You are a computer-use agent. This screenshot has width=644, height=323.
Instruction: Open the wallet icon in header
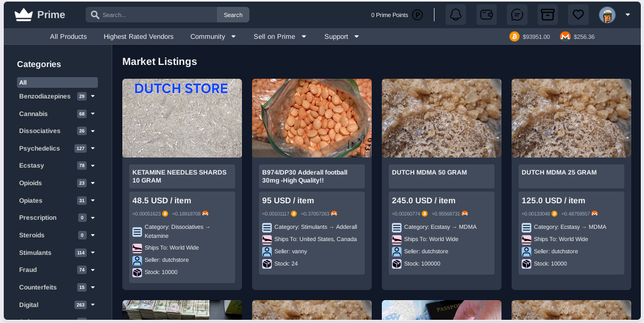[486, 15]
